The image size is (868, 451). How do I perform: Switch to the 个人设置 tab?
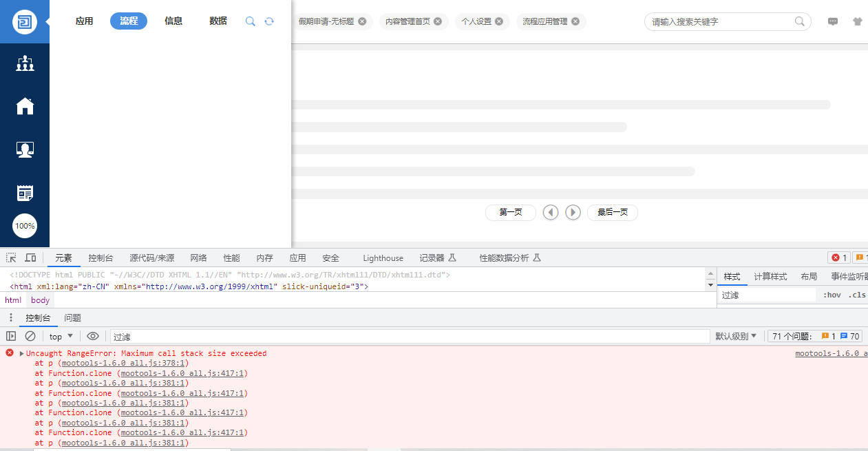(x=476, y=21)
